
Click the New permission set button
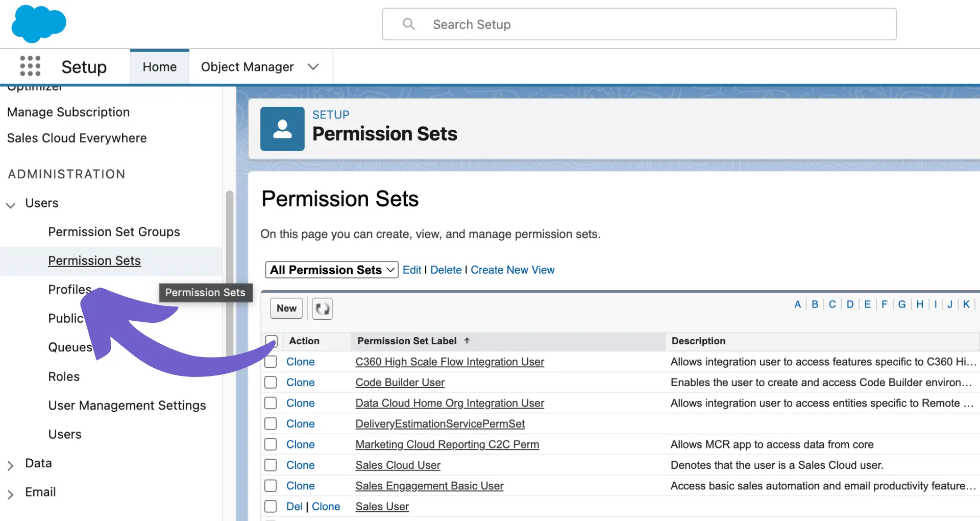tap(286, 309)
